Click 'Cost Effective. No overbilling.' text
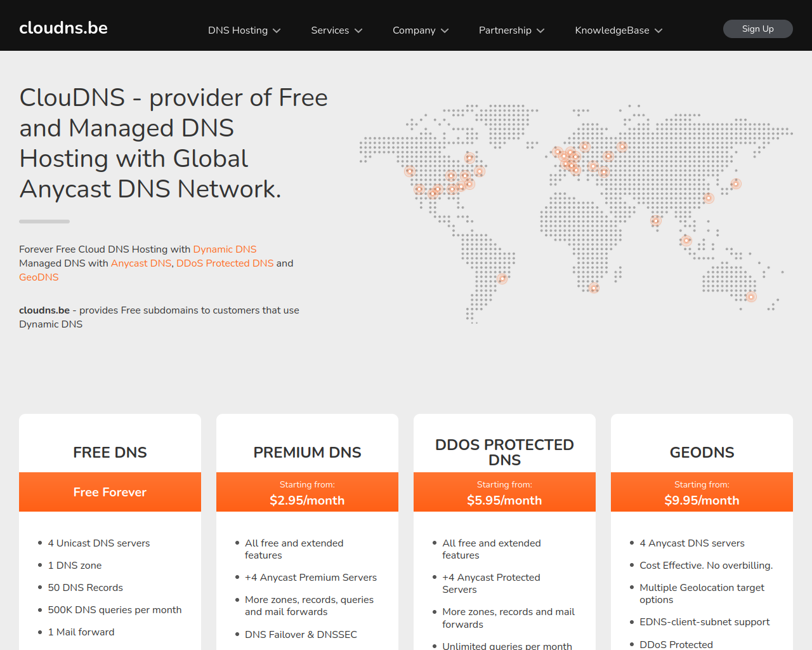The image size is (812, 650). tap(706, 566)
